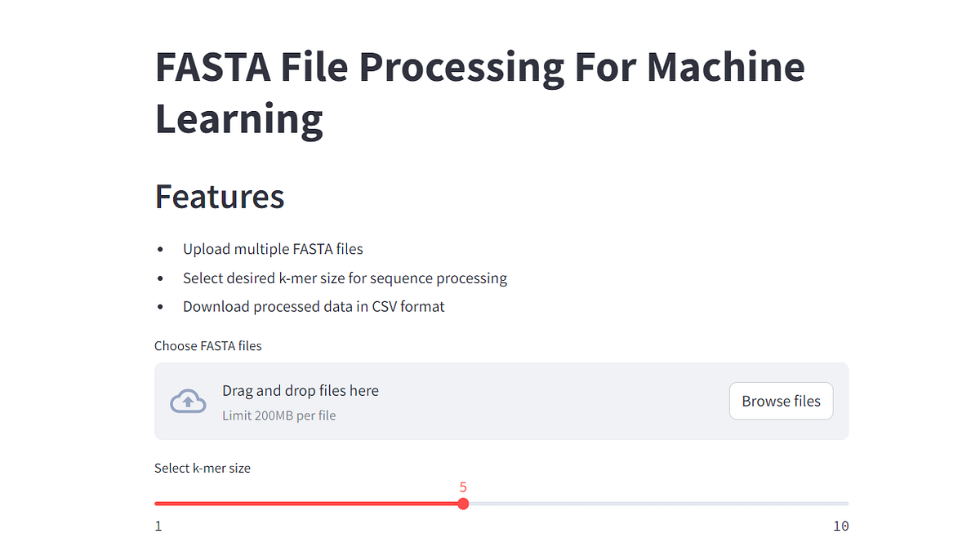Click the red filled portion of the slider track
The height and width of the screenshot is (560, 980).
(310, 504)
